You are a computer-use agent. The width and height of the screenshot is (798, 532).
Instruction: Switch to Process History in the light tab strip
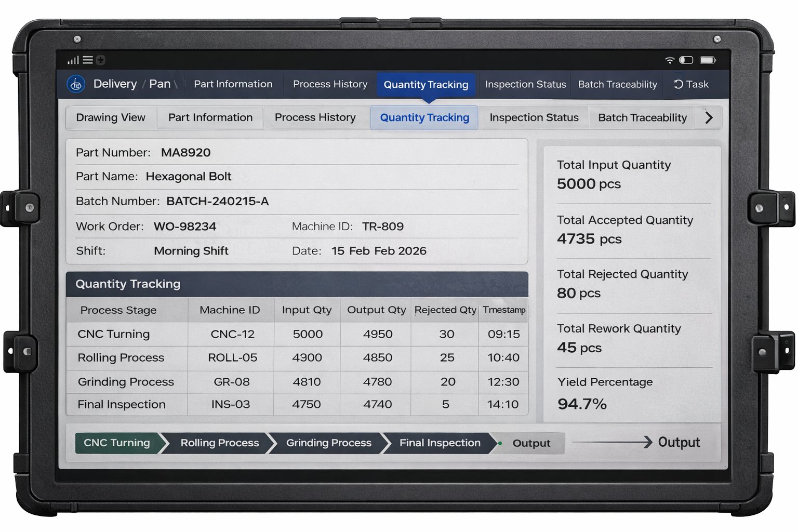point(315,117)
